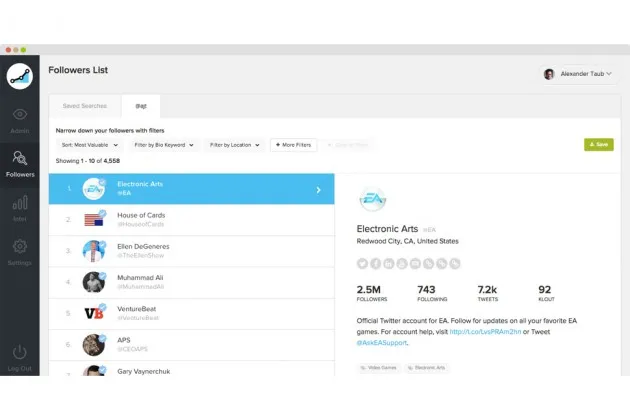630x420 pixels.
Task: Click Ellen DeGeneres avatar
Action: coord(94,251)
